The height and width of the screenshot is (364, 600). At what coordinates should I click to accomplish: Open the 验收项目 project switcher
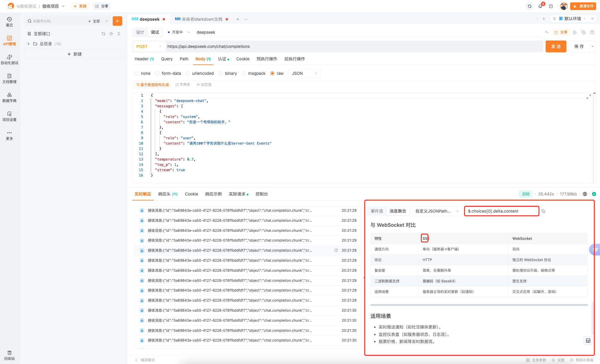pyautogui.click(x=53, y=6)
